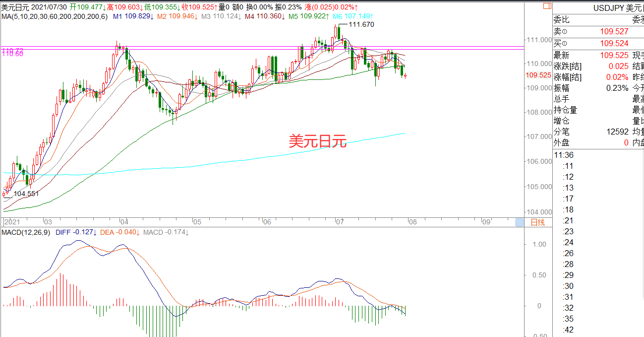This screenshot has height=337, width=644.
Task: Switch chart period via 日线 button
Action: [537, 222]
